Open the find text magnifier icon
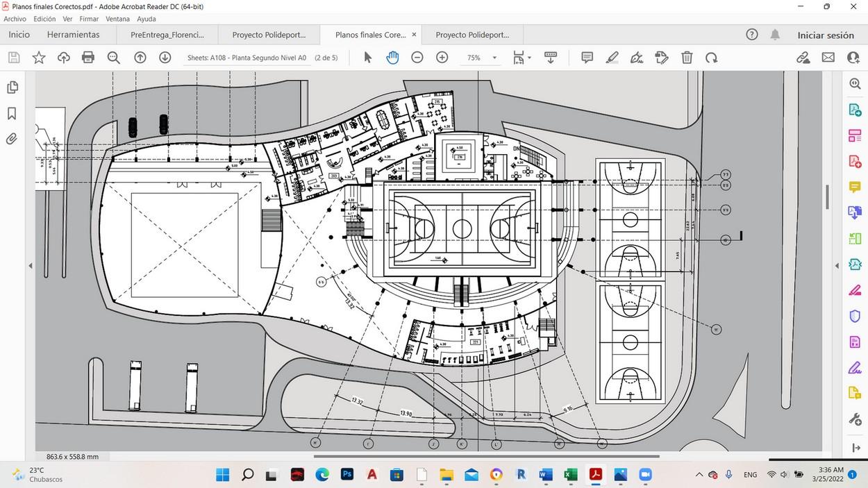868x488 pixels. pos(114,58)
